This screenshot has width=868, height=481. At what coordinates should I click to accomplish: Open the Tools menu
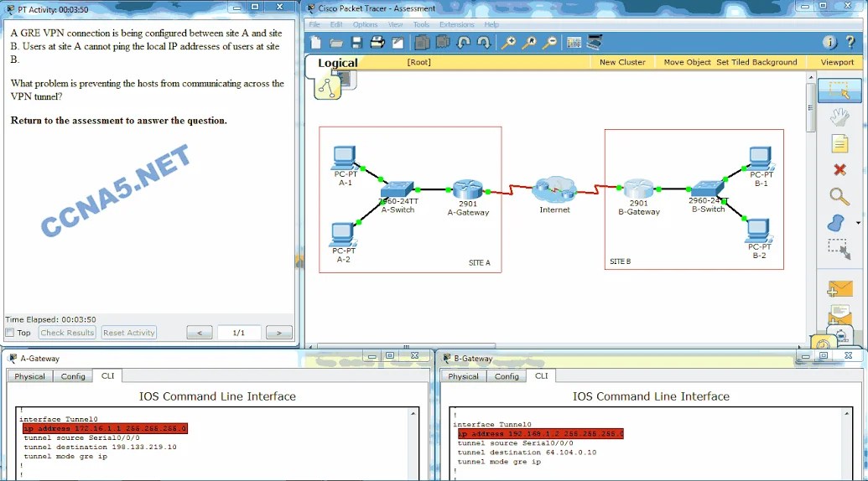(x=421, y=24)
